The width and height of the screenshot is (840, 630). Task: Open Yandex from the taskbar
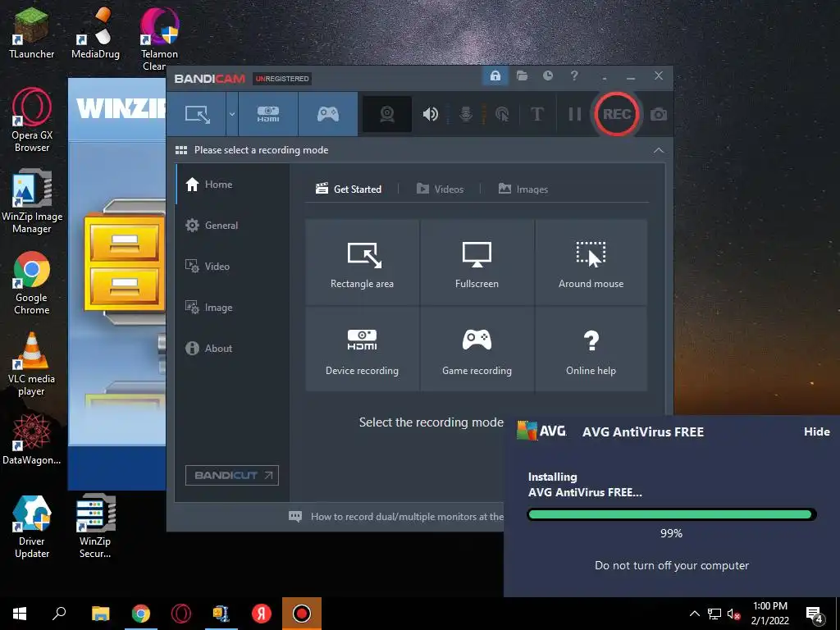(262, 614)
